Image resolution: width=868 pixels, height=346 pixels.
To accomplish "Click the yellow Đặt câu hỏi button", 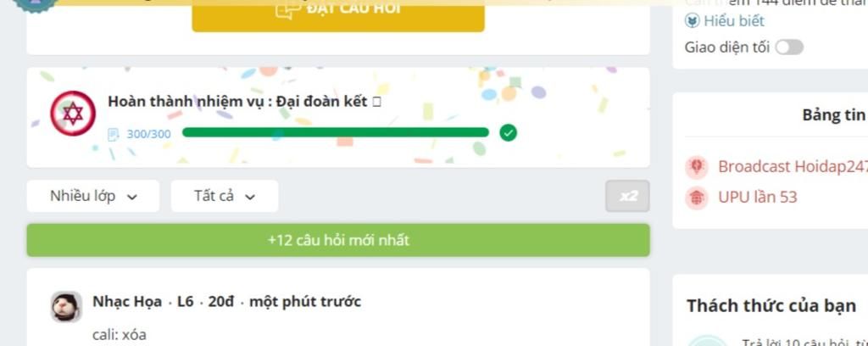I will pyautogui.click(x=338, y=14).
